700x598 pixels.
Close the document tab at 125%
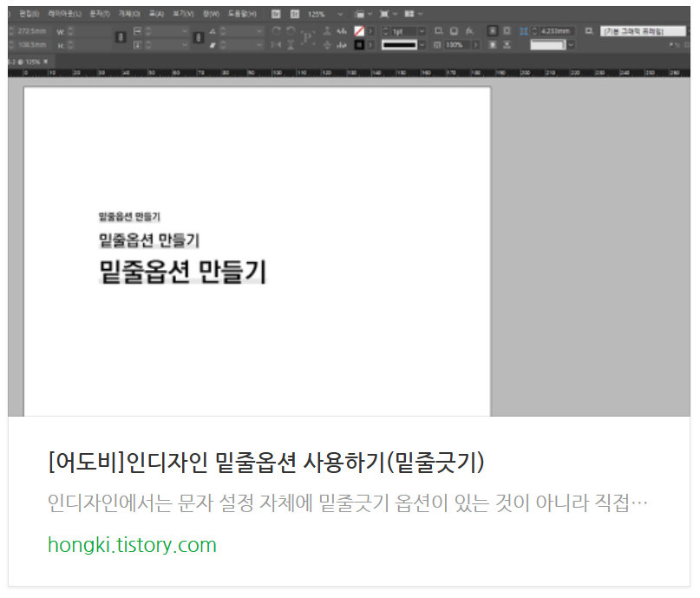[x=45, y=62]
